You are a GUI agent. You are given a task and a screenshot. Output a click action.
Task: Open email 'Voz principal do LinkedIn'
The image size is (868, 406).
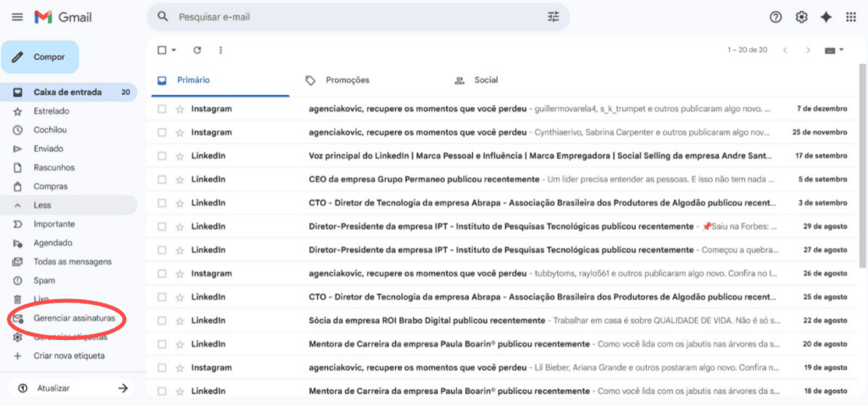pos(539,156)
